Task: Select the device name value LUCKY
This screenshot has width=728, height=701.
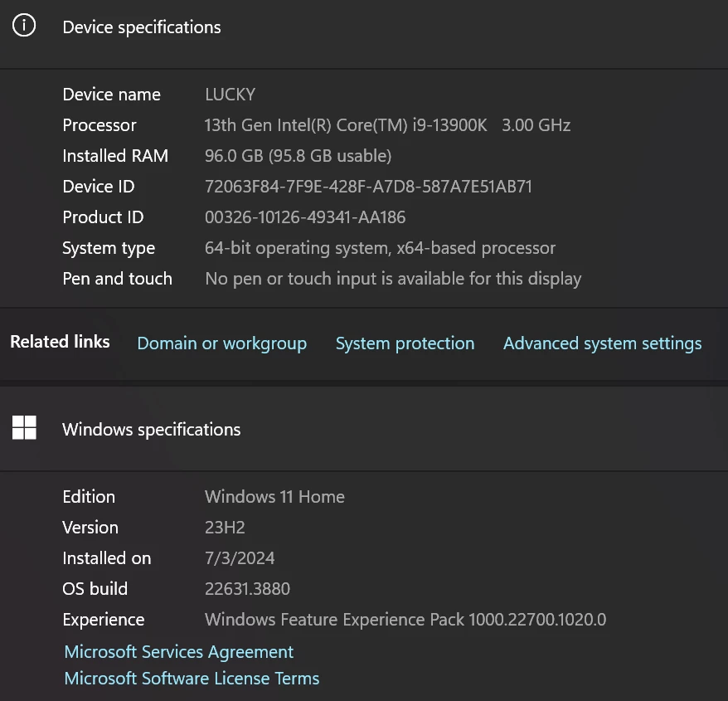Action: [x=230, y=95]
